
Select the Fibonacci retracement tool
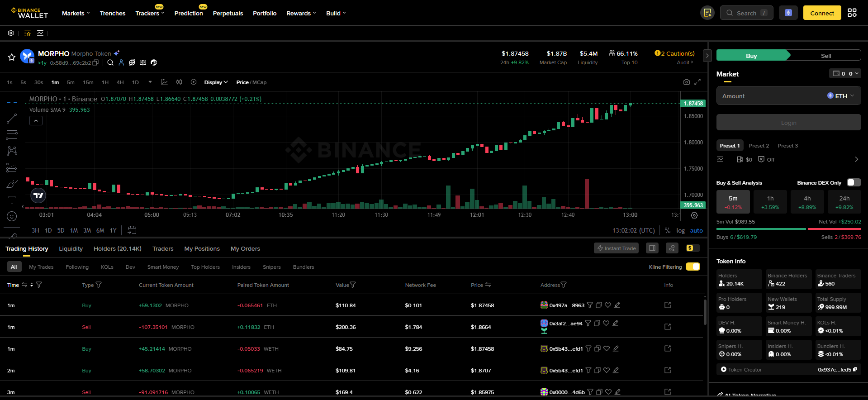click(x=12, y=134)
